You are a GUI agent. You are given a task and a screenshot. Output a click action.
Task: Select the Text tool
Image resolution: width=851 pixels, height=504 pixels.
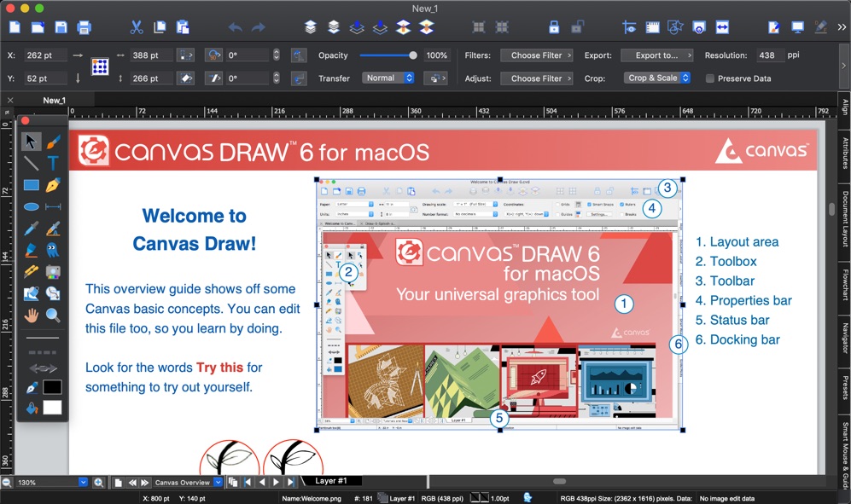[x=53, y=163]
